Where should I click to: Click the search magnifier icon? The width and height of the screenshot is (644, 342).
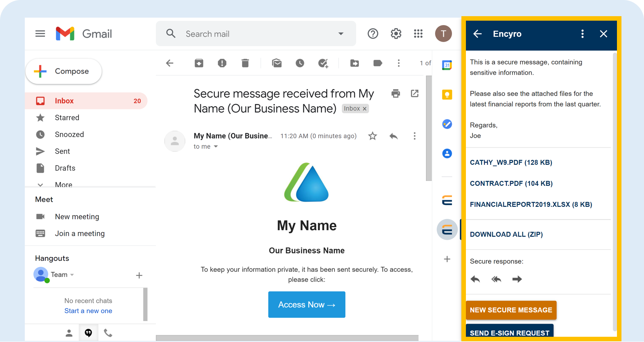[x=171, y=34]
